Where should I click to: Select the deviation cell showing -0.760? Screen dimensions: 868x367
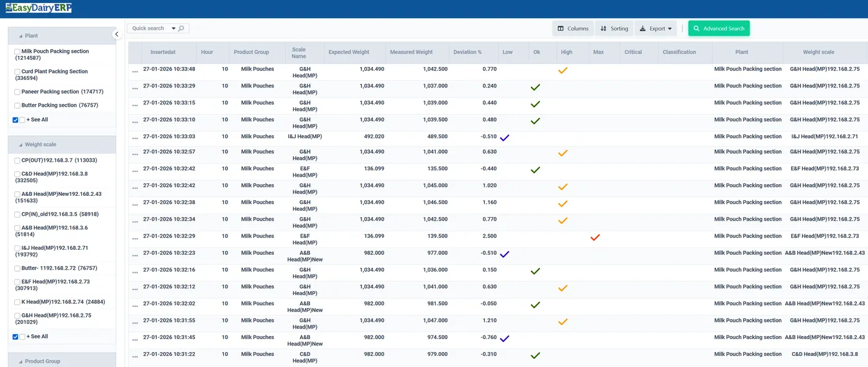click(488, 337)
